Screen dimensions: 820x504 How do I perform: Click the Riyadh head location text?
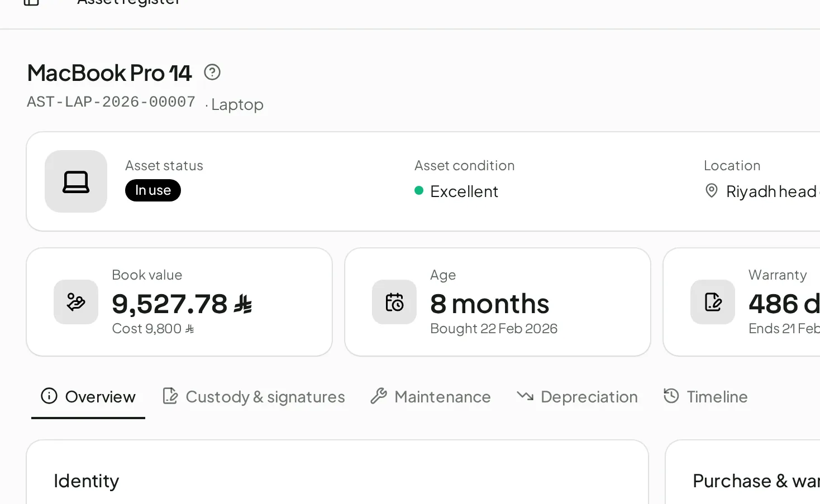click(x=773, y=191)
